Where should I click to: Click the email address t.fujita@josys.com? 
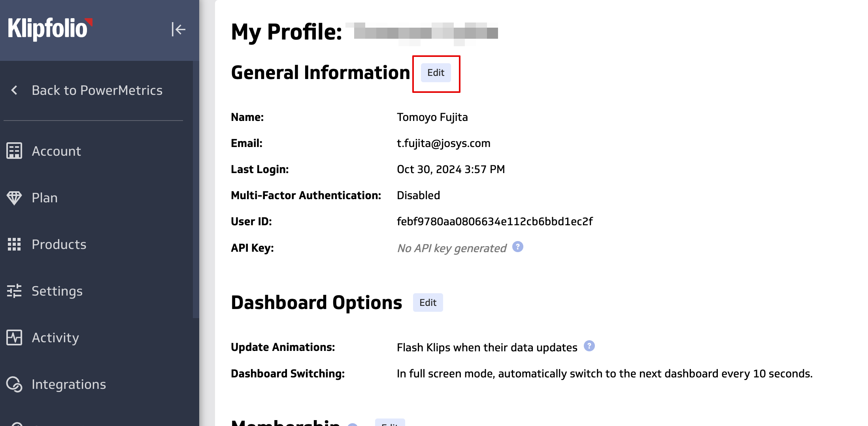click(x=443, y=143)
